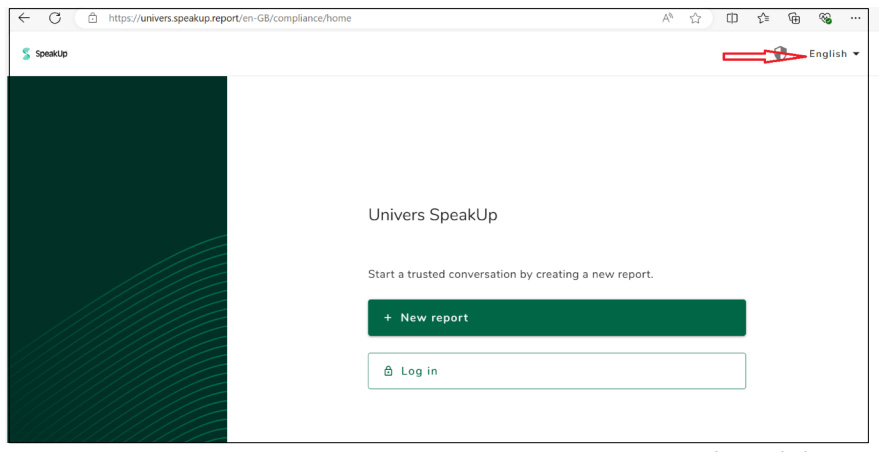Open browser essentials heart icon
This screenshot has height=452, width=879.
point(825,18)
